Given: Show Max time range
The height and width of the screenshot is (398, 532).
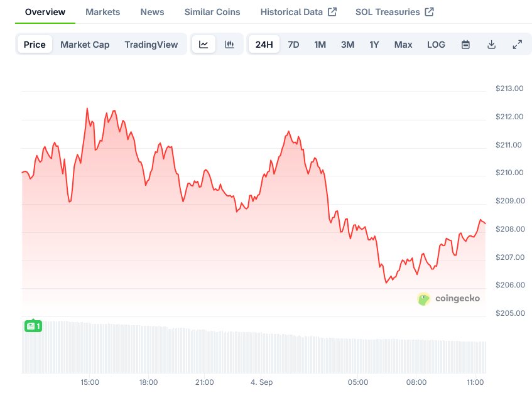Looking at the screenshot, I should 403,45.
